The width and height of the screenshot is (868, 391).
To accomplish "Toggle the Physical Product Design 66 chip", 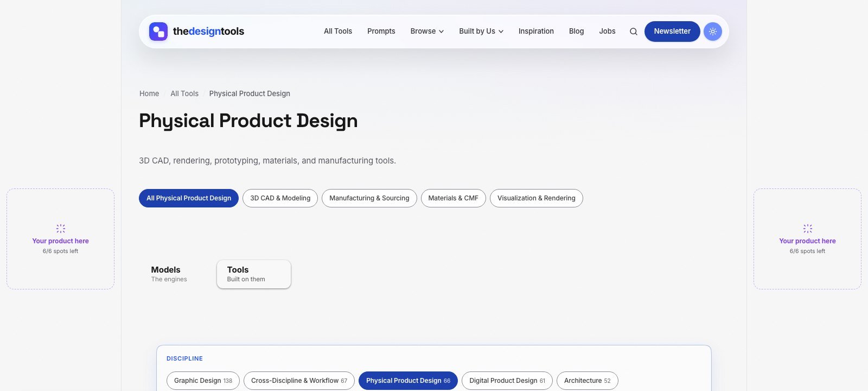I will 408,381.
